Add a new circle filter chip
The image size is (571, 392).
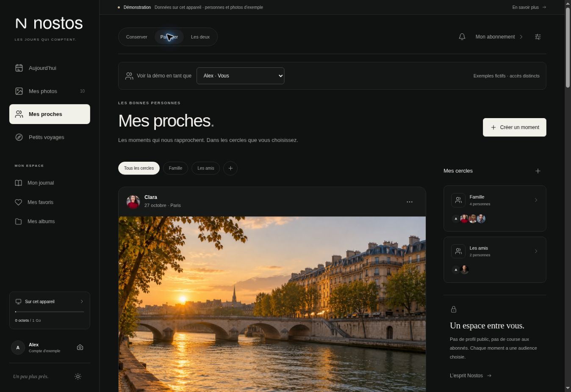tap(230, 168)
